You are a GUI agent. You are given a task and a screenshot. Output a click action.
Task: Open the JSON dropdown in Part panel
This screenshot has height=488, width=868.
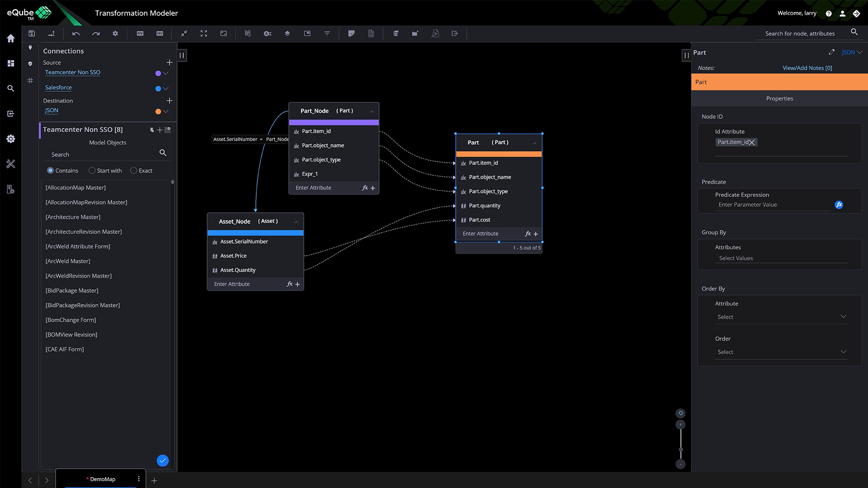coord(852,52)
